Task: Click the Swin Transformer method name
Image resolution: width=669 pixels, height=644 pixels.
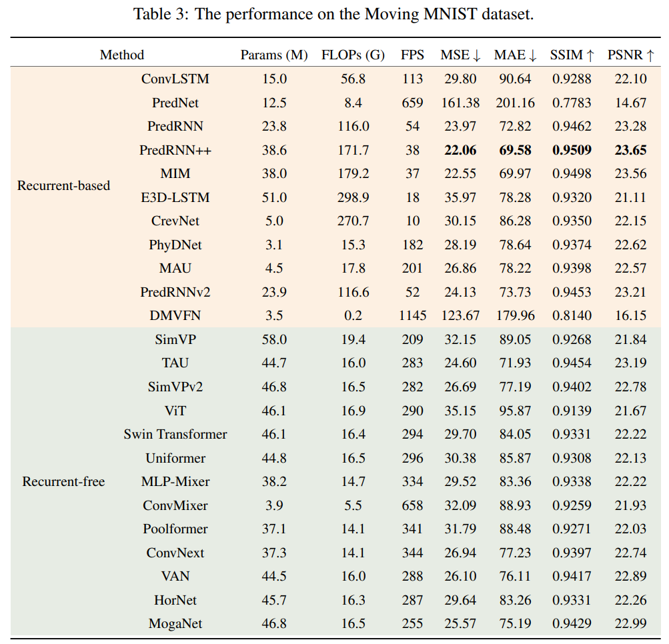Action: (175, 435)
